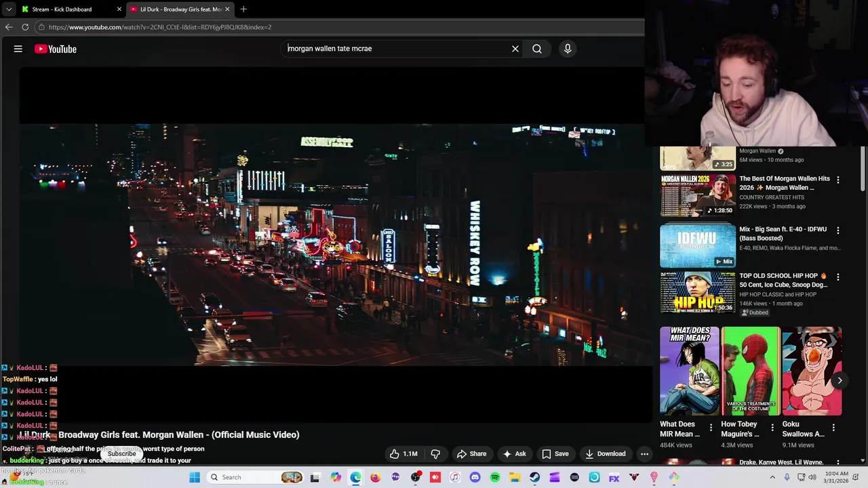Open a new browser tab
Screen dimensions: 868x488
[243, 9]
